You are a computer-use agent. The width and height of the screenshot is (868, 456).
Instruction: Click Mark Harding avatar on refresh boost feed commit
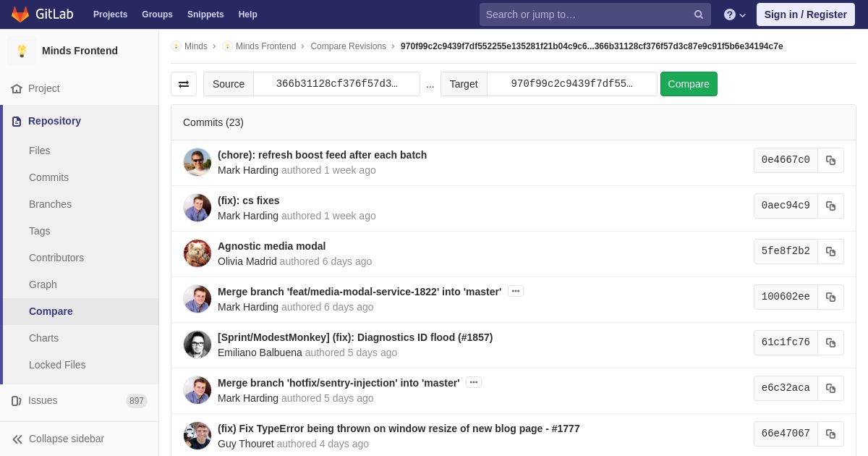coord(197,162)
